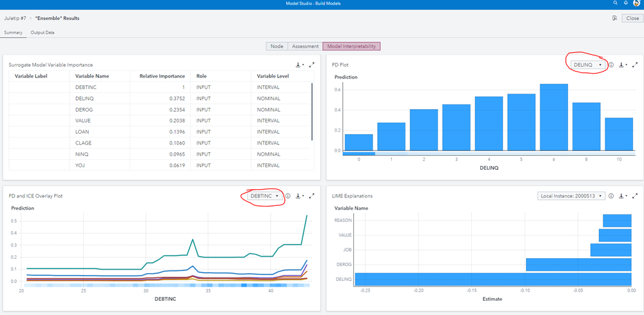Open the search icon in top bar
The width and height of the screenshot is (644, 315).
tap(616, 4)
